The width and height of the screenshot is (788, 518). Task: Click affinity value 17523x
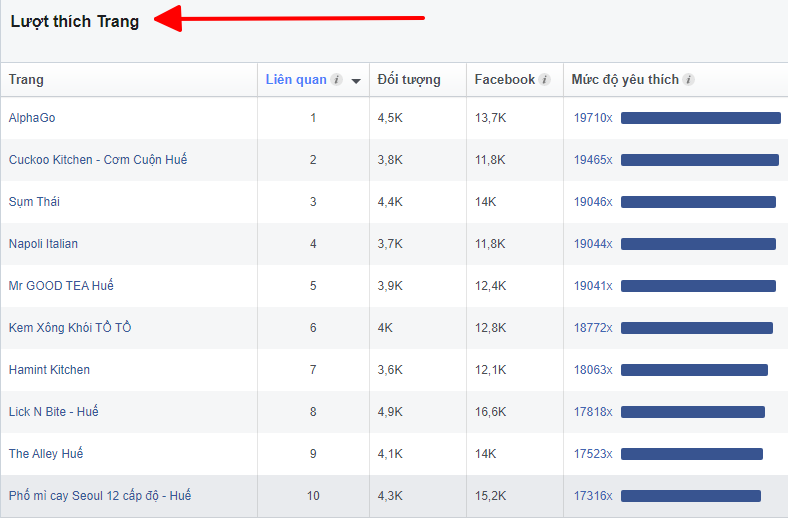click(x=593, y=454)
